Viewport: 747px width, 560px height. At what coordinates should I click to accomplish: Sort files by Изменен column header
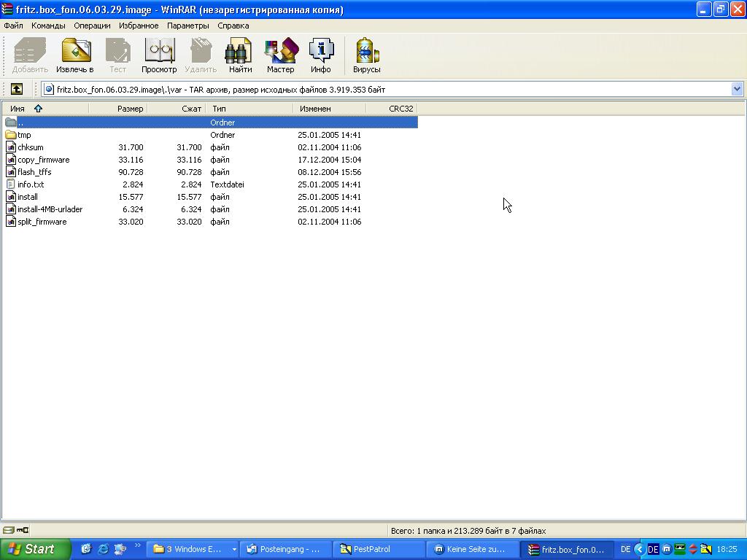329,109
